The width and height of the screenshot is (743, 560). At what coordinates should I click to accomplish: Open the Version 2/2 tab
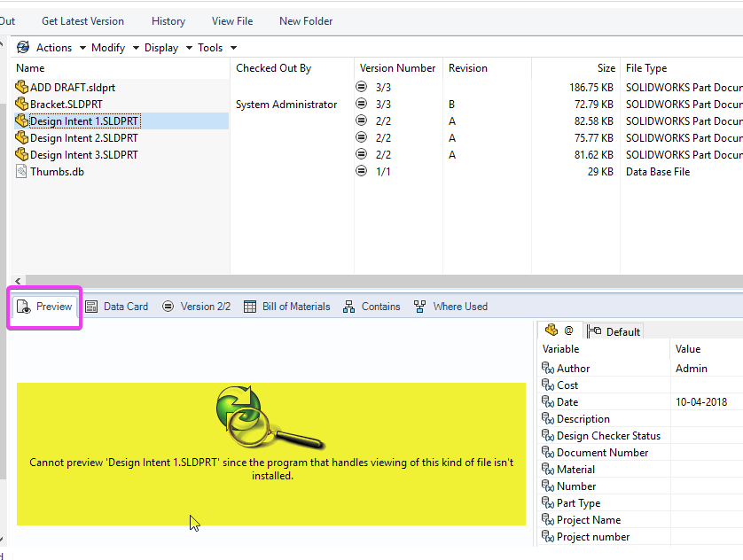(x=196, y=307)
